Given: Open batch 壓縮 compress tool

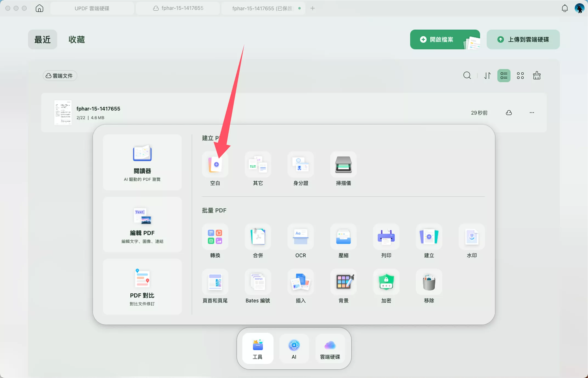Looking at the screenshot, I should coord(343,237).
